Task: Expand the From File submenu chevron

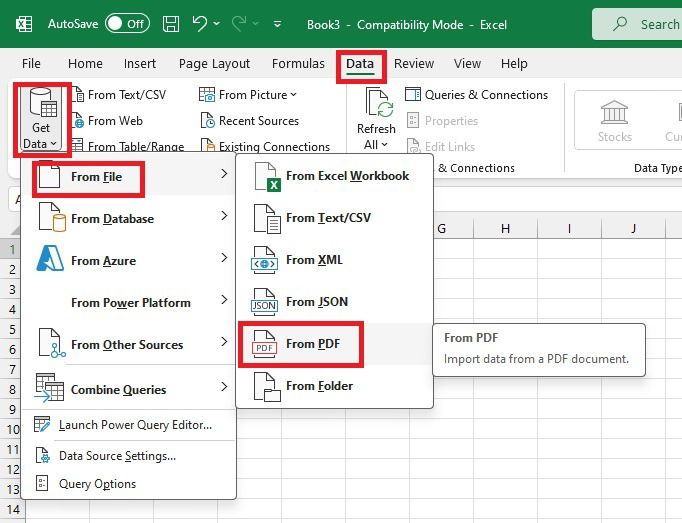Action: [224, 174]
